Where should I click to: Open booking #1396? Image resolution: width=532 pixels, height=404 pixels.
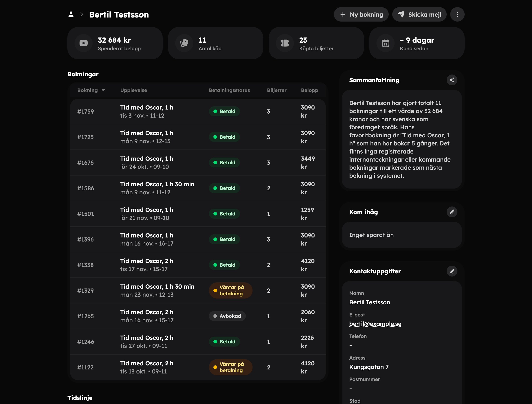coord(198,239)
